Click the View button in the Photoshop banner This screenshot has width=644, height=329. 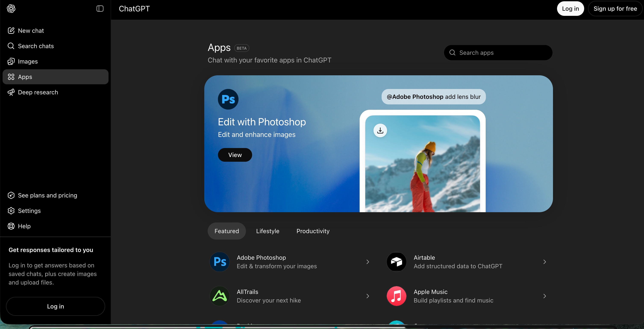click(235, 155)
